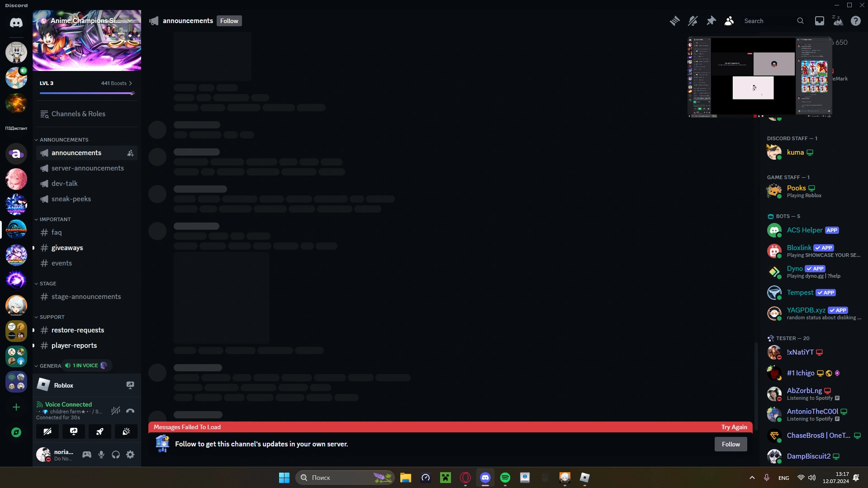Turn on your camera in the voice panel
868x488 pixels.
(47, 432)
